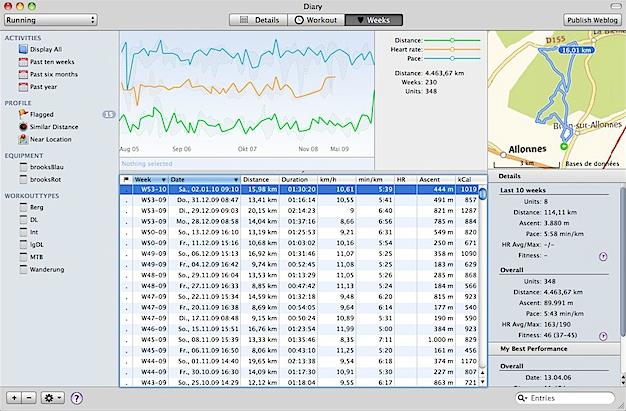Adjust the Pace graph slider
Screen dimensions: 626x411
click(x=452, y=58)
